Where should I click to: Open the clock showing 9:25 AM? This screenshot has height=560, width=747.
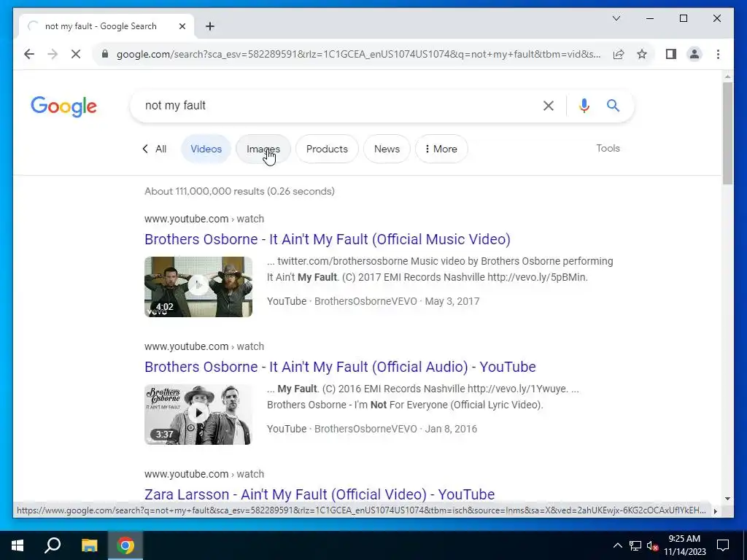click(684, 545)
